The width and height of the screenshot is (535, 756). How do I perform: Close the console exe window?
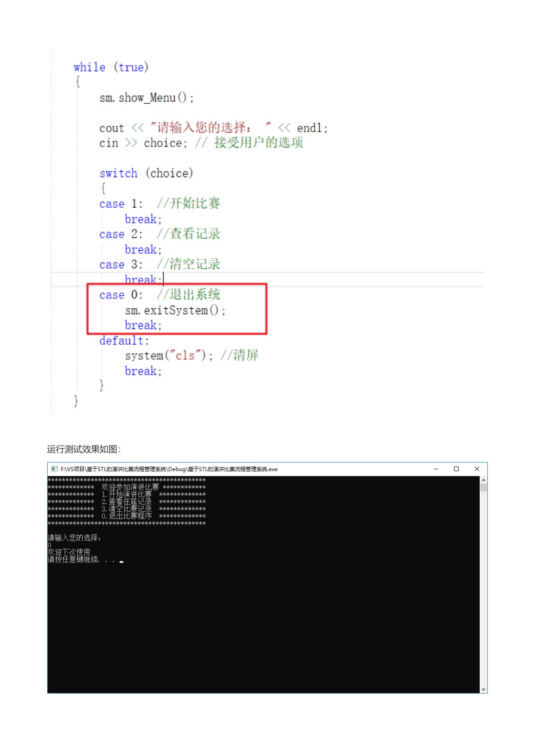click(477, 469)
